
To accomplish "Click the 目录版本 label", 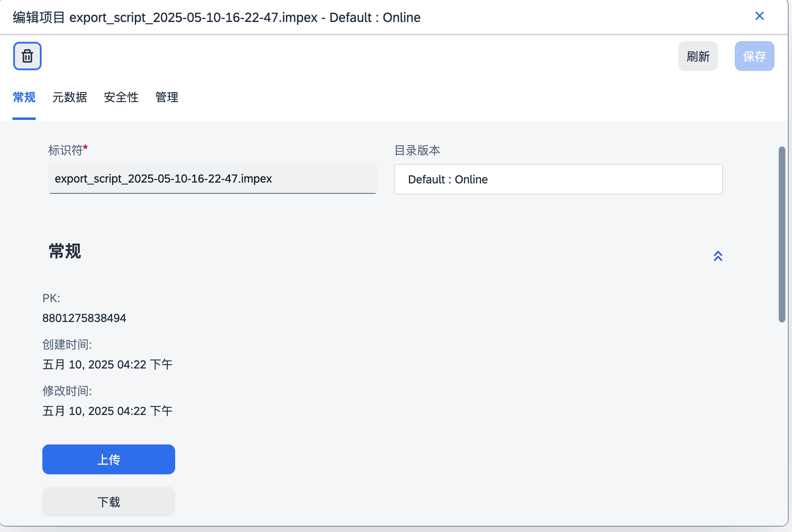I will pos(417,150).
